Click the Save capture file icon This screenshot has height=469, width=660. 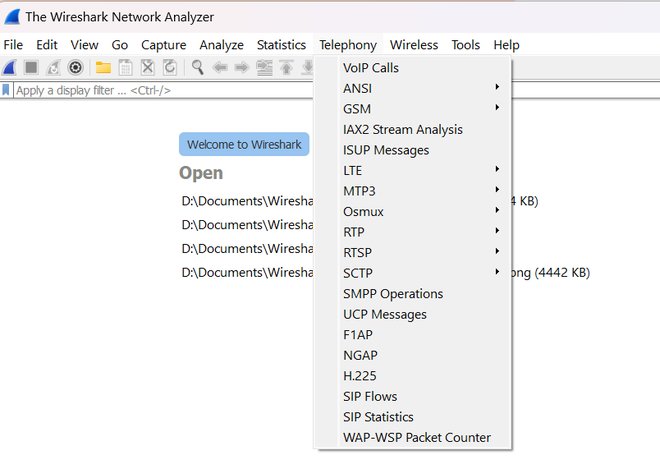pos(125,67)
